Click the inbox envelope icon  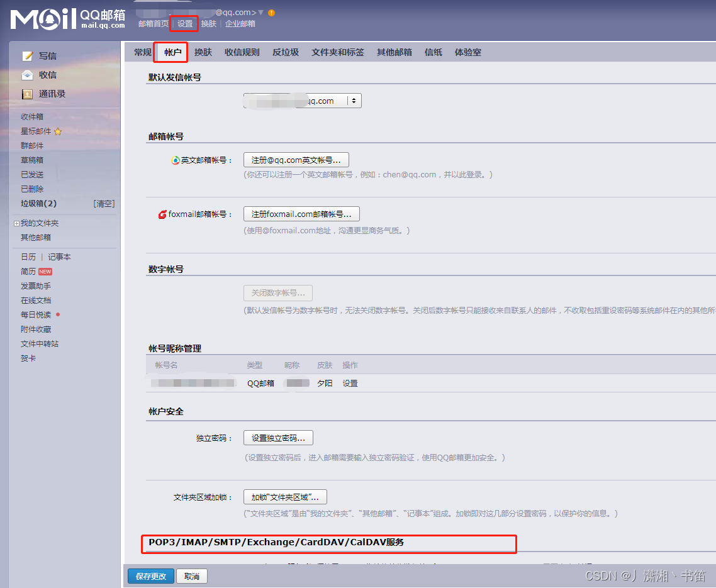pos(28,75)
